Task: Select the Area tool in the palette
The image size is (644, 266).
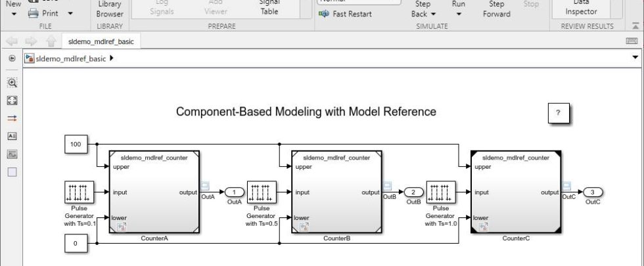Action: click(12, 172)
